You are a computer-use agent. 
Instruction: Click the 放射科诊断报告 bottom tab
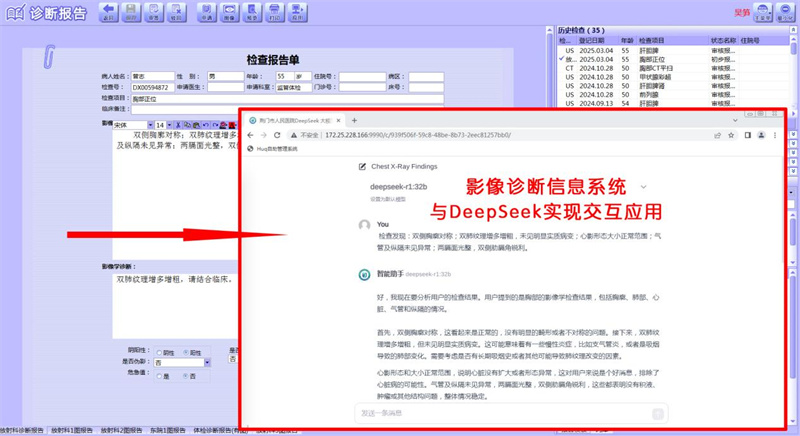(22, 430)
